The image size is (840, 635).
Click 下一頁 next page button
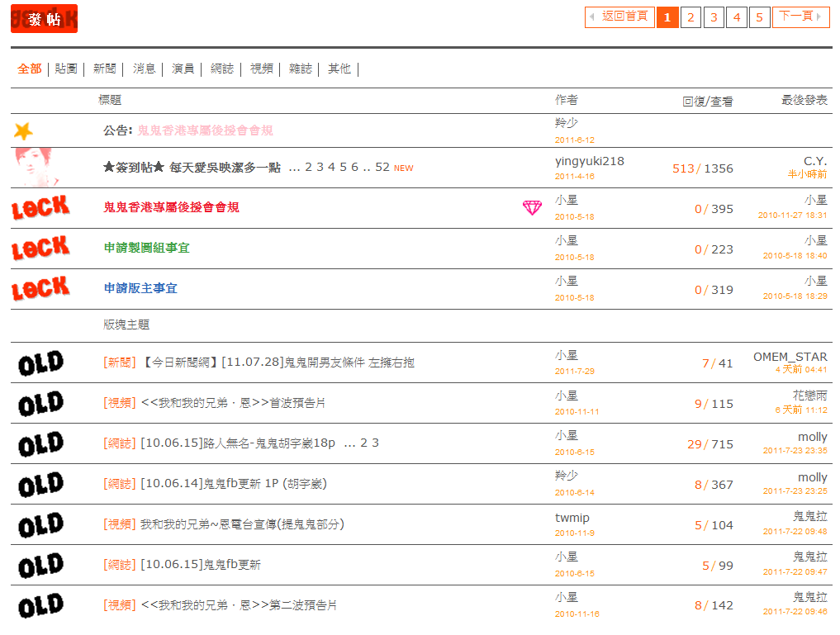pyautogui.click(x=800, y=17)
